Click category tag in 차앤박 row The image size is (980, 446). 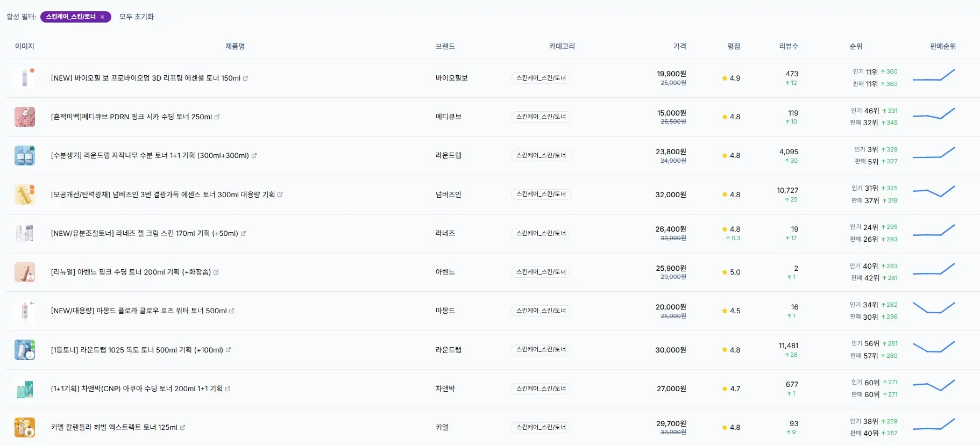point(541,389)
